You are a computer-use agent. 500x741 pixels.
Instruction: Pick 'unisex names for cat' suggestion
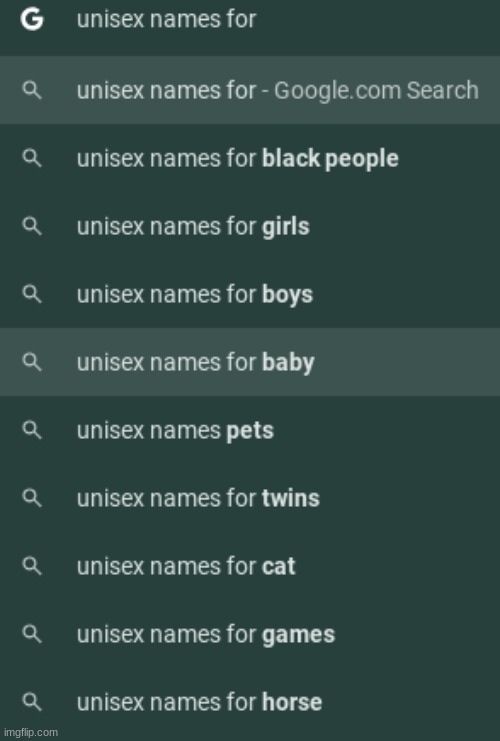pyautogui.click(x=250, y=566)
